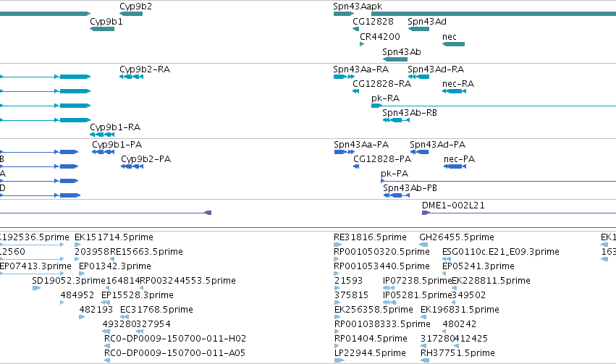Select the Cyp9b1-PA protein label
The height and width of the screenshot is (364, 616).
117,145
